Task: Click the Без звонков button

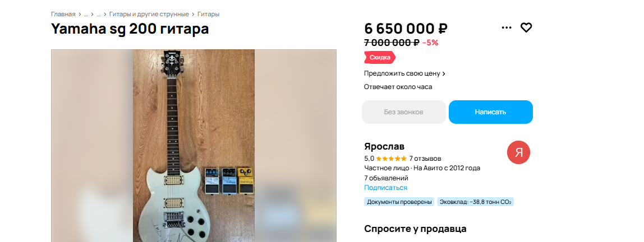Action: coord(404,112)
